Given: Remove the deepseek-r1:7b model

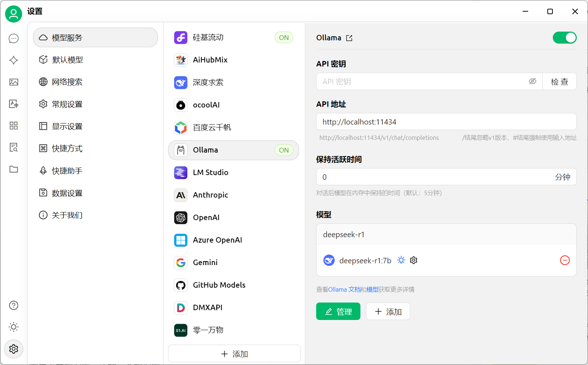Looking at the screenshot, I should pyautogui.click(x=565, y=260).
